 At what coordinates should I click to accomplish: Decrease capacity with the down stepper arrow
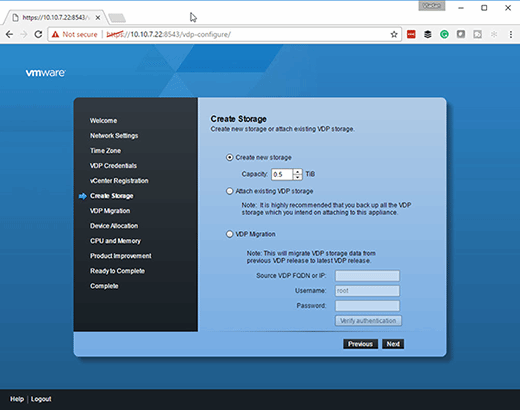pyautogui.click(x=298, y=177)
